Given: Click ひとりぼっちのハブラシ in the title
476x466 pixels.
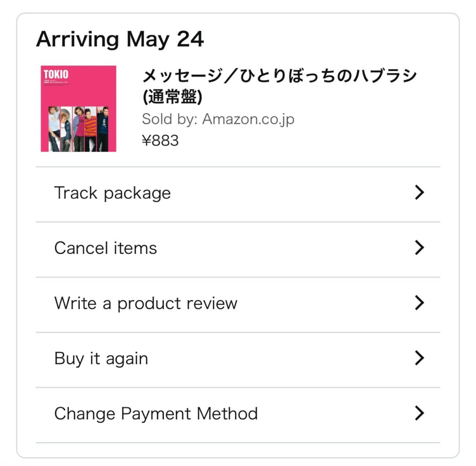Looking at the screenshot, I should pyautogui.click(x=329, y=76).
